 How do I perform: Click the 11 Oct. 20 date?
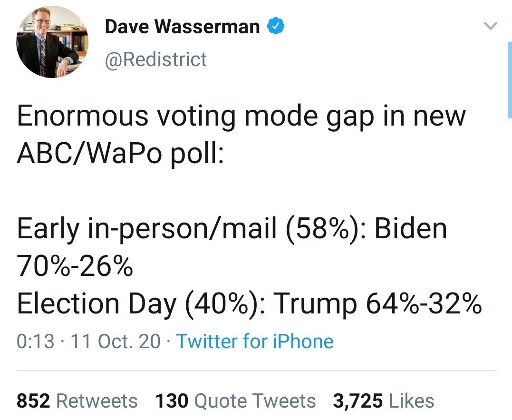pos(116,342)
